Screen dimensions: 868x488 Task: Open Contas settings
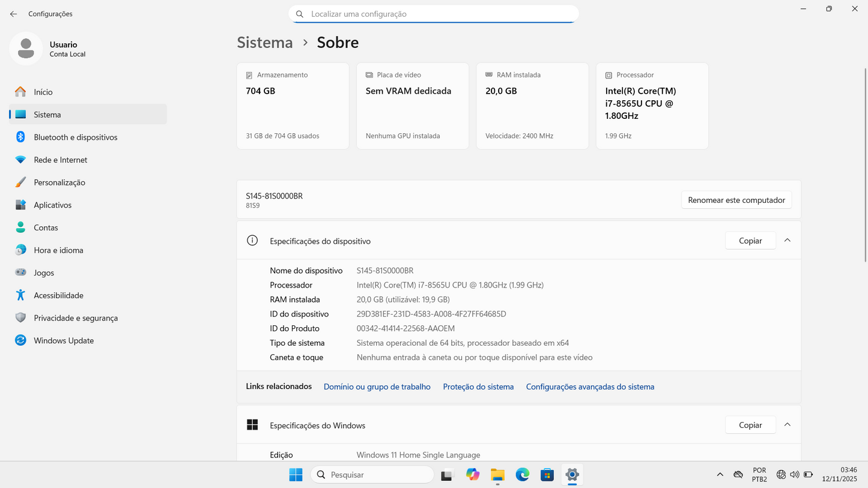click(x=45, y=227)
